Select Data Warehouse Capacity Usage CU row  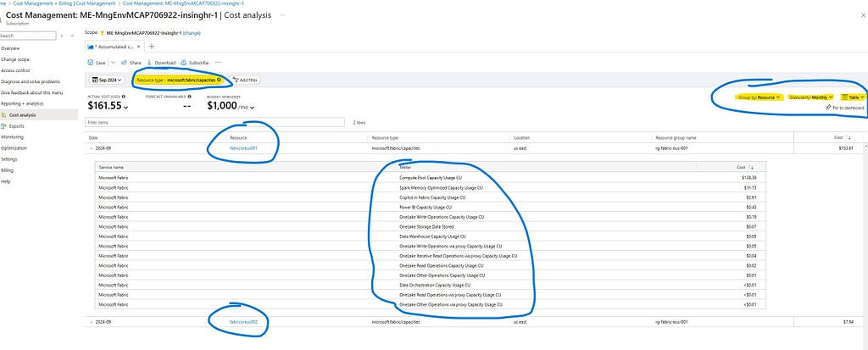(430, 236)
